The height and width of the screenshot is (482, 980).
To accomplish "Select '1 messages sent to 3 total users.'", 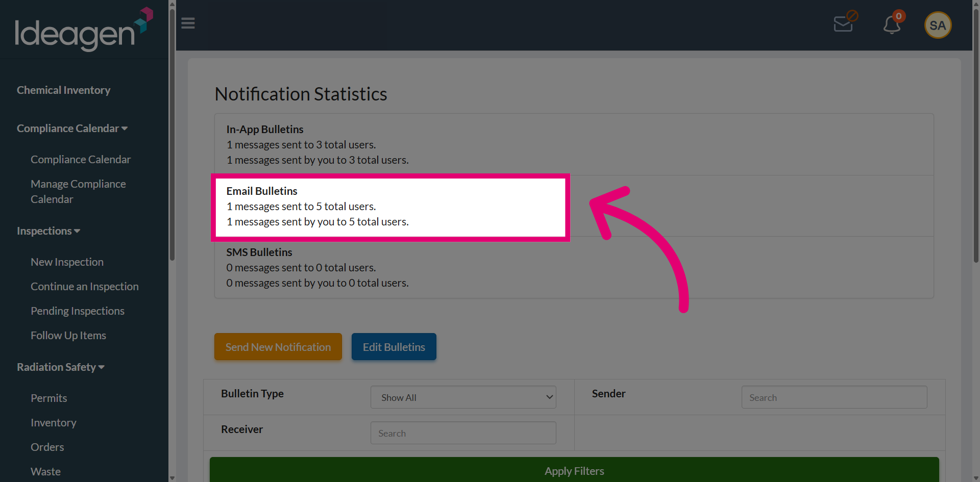I will (301, 145).
